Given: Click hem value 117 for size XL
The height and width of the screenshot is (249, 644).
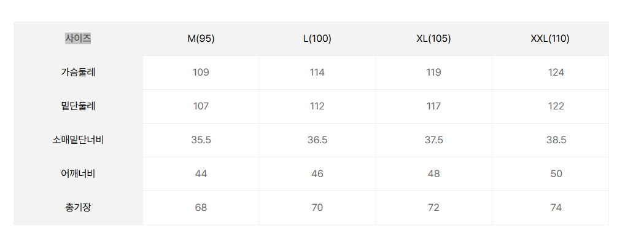Looking at the screenshot, I should pos(433,106).
